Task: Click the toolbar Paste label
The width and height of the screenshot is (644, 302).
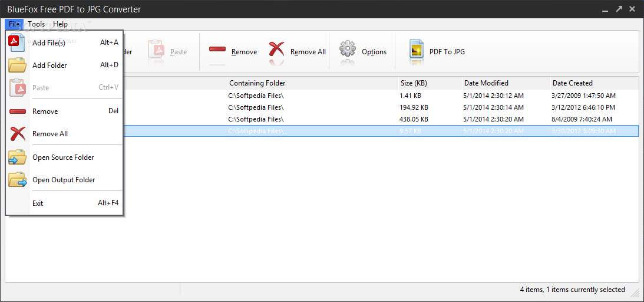Action: coord(179,52)
